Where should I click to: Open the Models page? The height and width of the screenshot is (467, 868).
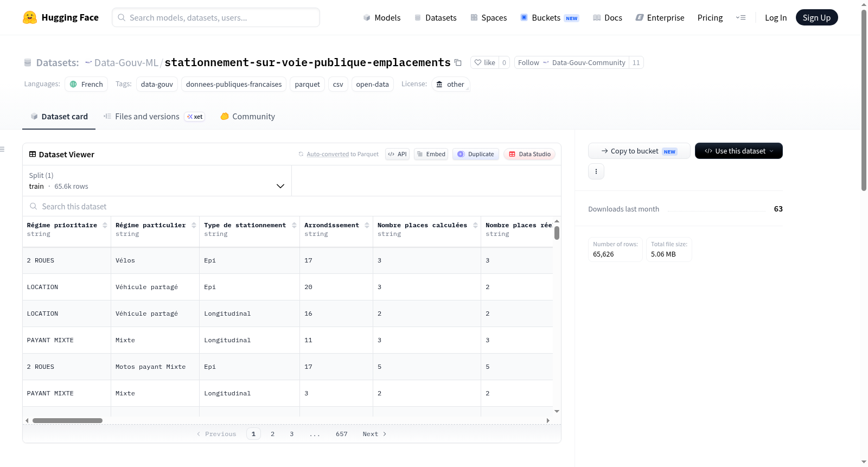pos(382,17)
